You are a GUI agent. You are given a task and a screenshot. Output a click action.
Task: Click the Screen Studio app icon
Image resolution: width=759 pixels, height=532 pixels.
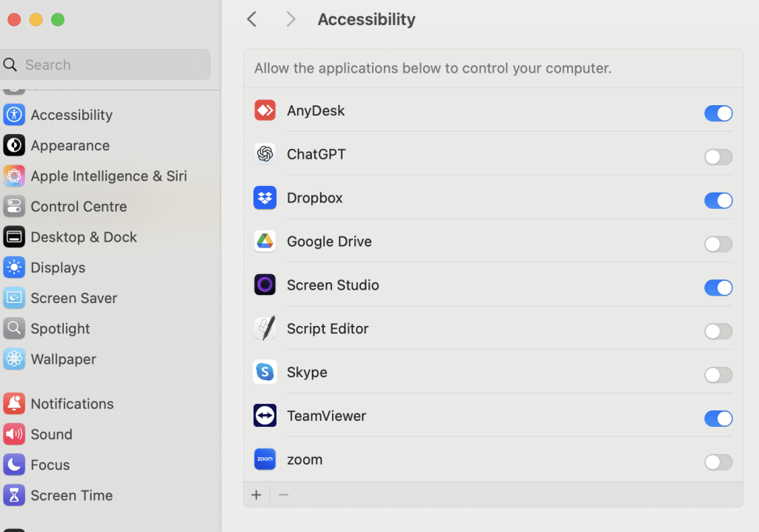(265, 285)
